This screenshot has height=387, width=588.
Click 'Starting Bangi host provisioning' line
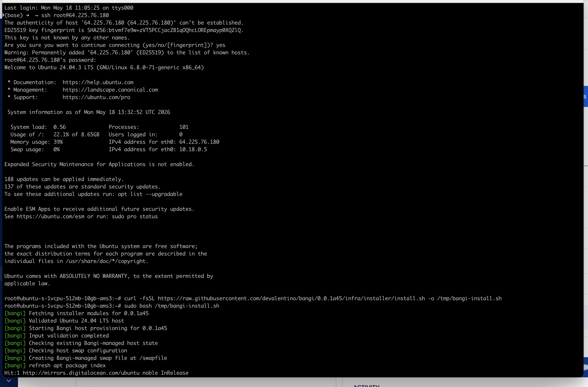(86, 328)
